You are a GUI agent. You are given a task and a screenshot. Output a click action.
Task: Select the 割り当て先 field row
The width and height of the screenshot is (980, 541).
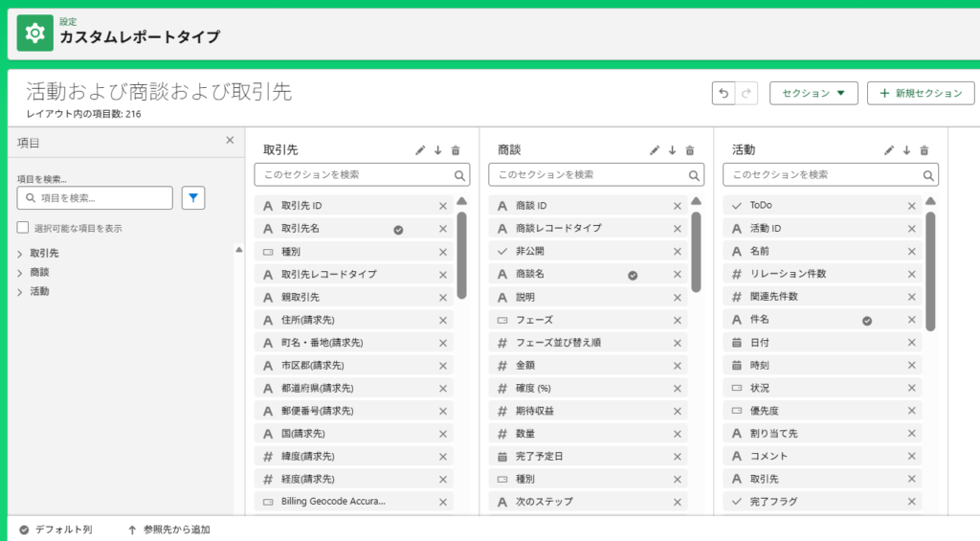click(x=822, y=434)
